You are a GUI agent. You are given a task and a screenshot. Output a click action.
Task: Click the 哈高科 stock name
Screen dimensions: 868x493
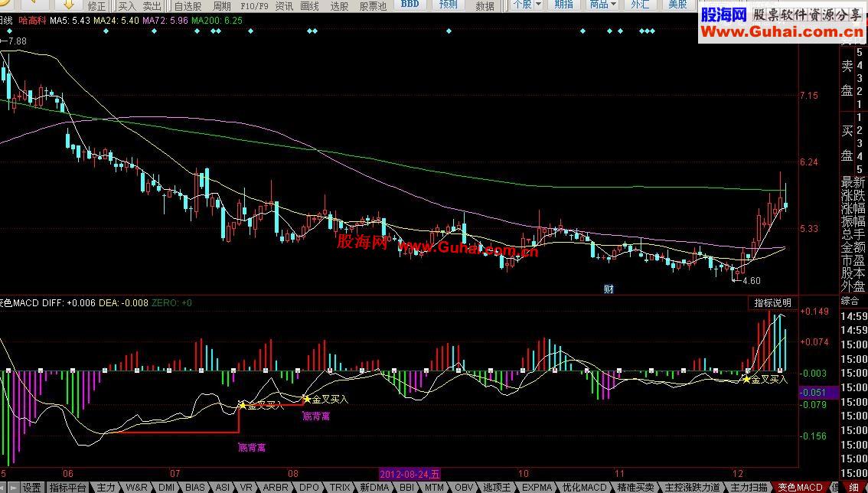[31, 21]
